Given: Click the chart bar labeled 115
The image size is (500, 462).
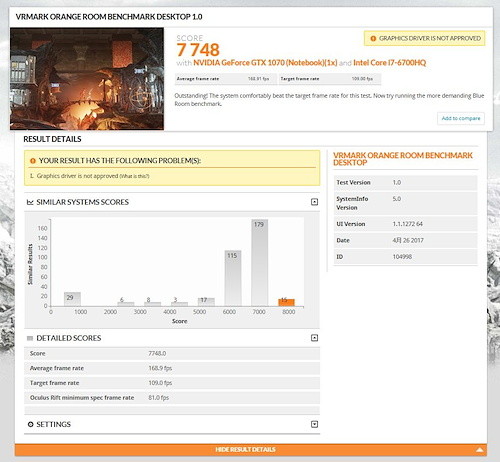Looking at the screenshot, I should tap(233, 278).
